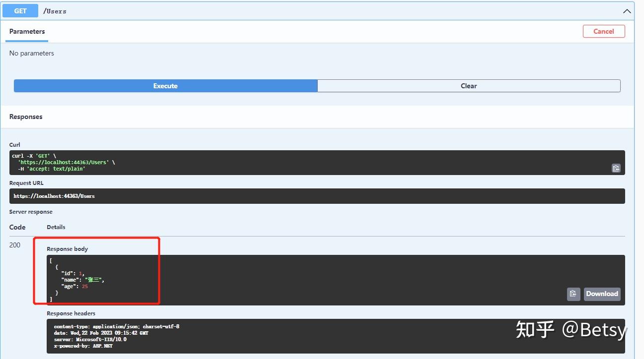Collapse the GET /Users operation chevron
Image resolution: width=644 pixels, height=359 pixels.
coord(627,11)
